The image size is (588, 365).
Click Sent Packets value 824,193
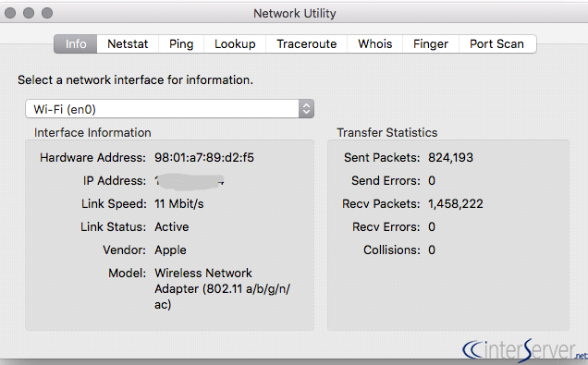pyautogui.click(x=450, y=157)
